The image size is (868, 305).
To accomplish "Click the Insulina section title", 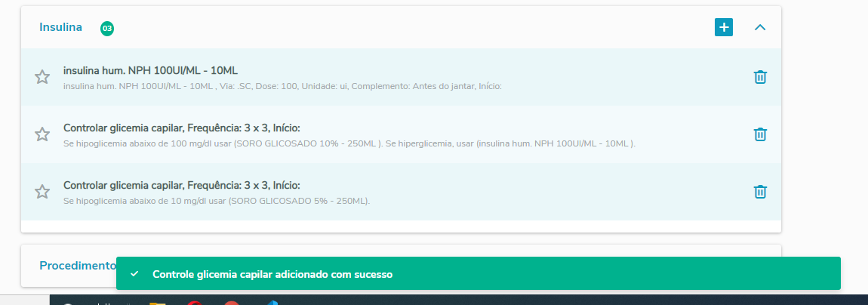I will coord(61,27).
